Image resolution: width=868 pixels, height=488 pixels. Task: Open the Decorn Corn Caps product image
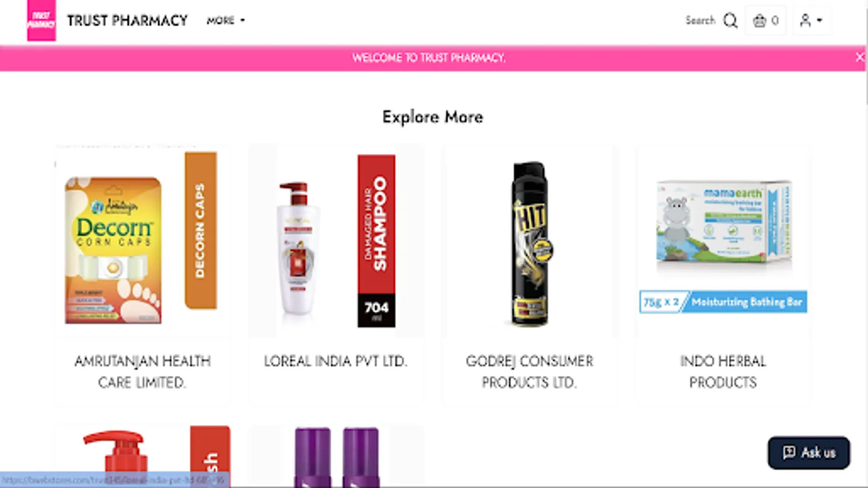tap(142, 241)
